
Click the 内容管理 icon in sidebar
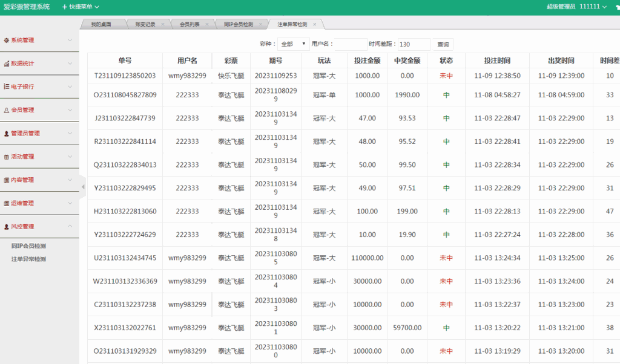point(7,180)
